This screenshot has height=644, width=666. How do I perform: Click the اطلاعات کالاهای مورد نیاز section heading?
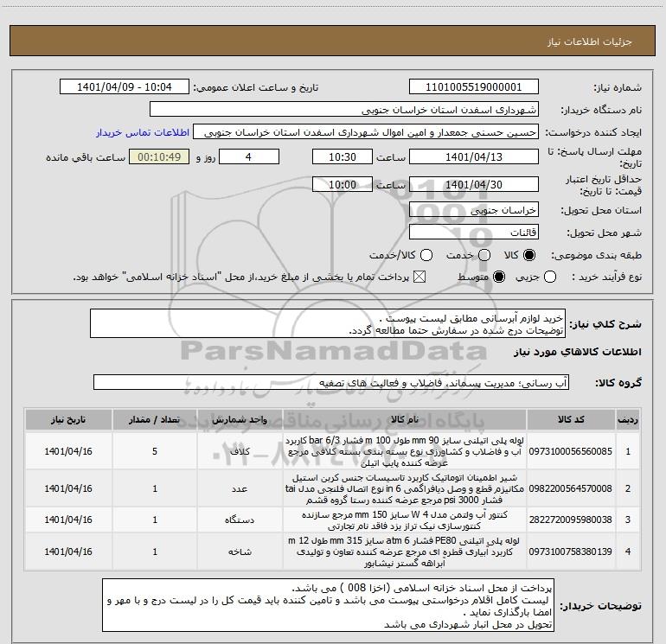577,352
